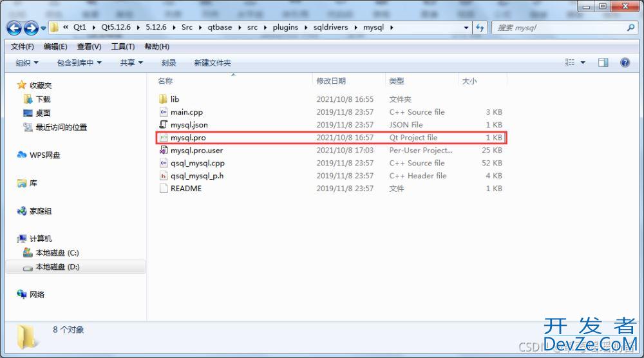The image size is (644, 358).
Task: Open the 帮助(H) menu
Action: click(157, 46)
